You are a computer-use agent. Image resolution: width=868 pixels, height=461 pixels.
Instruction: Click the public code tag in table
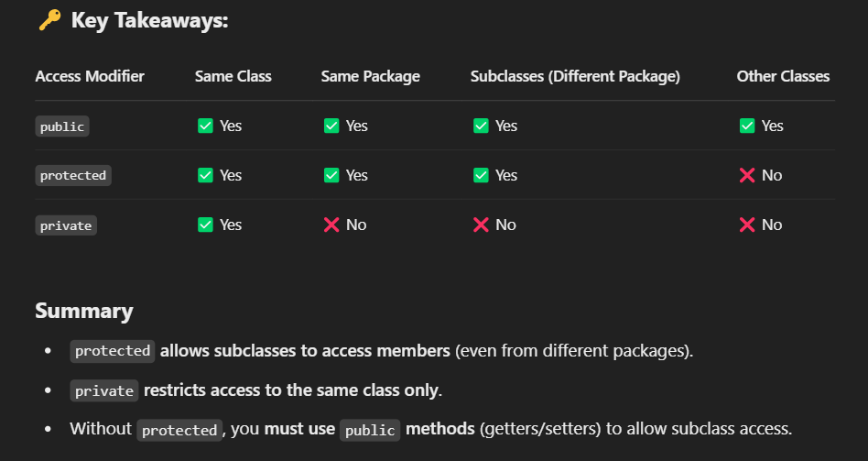tap(62, 126)
